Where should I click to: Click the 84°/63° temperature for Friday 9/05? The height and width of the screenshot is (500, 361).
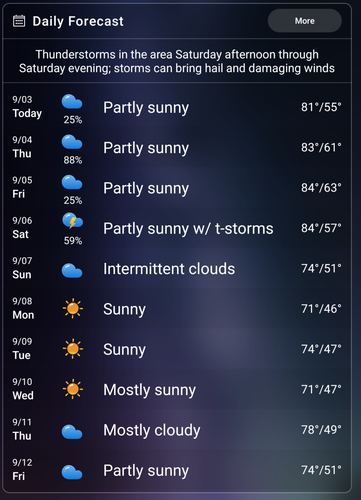[x=321, y=188]
